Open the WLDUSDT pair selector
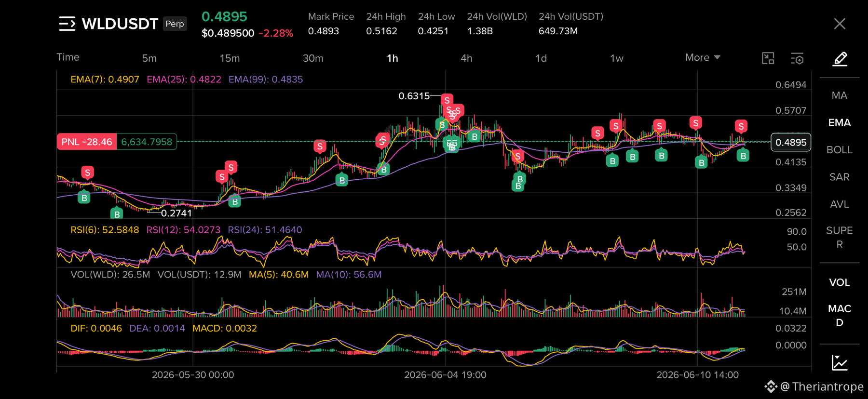Viewport: 868px width, 399px height. pos(120,24)
